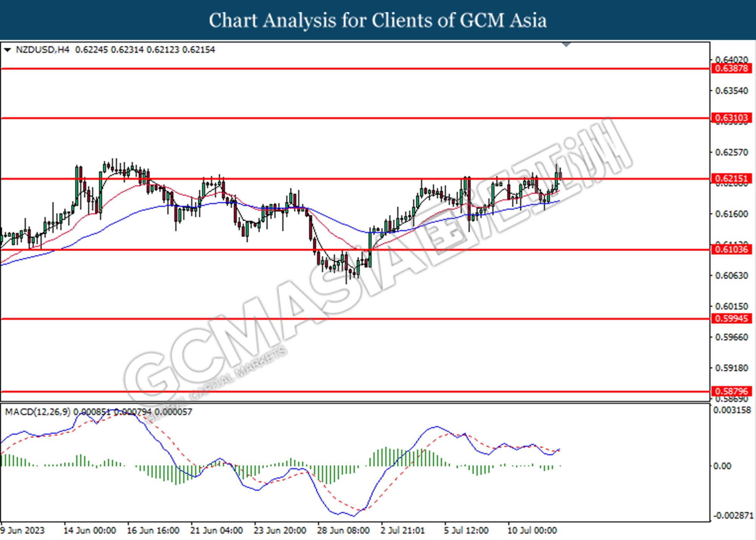Select the 0.63878 resistance level label
Image resolution: width=756 pixels, height=540 pixels.
coord(732,68)
